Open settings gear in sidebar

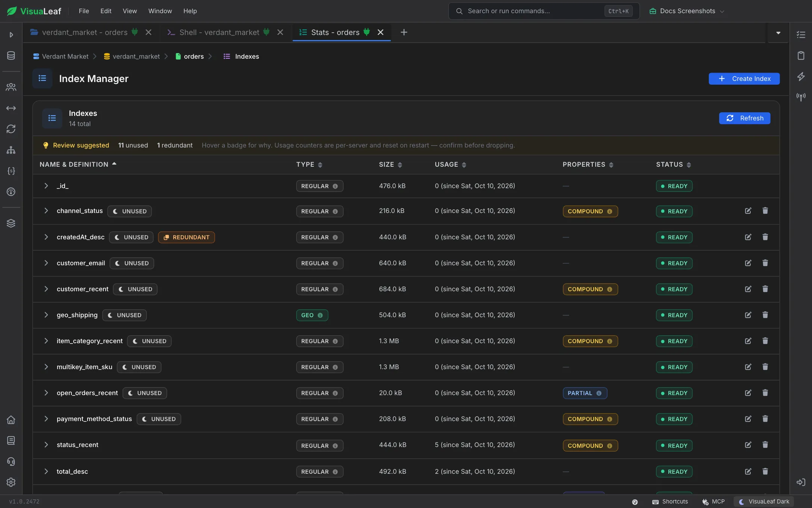click(11, 482)
